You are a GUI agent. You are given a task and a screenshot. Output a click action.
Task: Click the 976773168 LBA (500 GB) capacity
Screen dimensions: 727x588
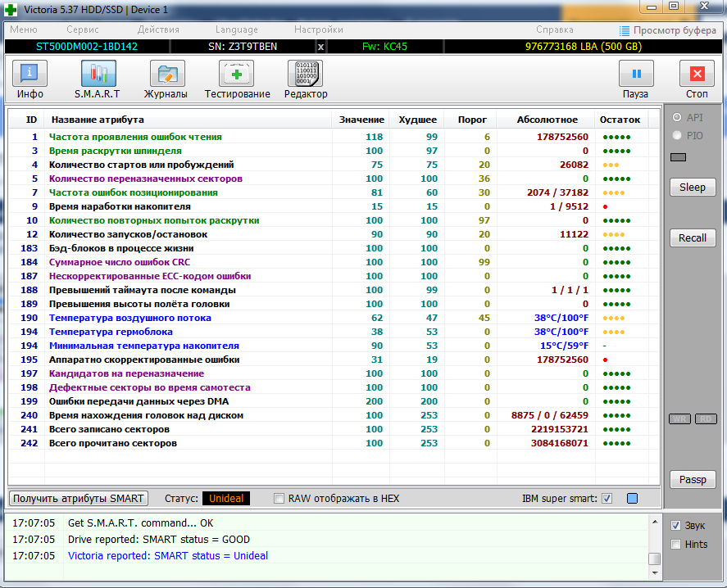(x=584, y=47)
